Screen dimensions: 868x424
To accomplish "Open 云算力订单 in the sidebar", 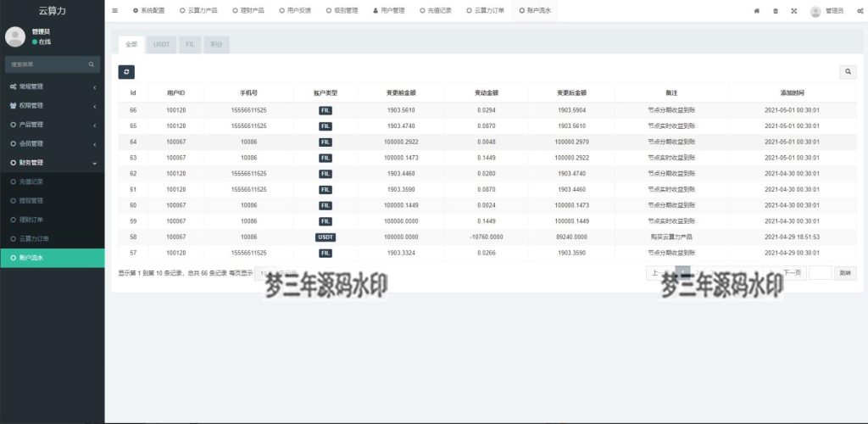I will [52, 238].
